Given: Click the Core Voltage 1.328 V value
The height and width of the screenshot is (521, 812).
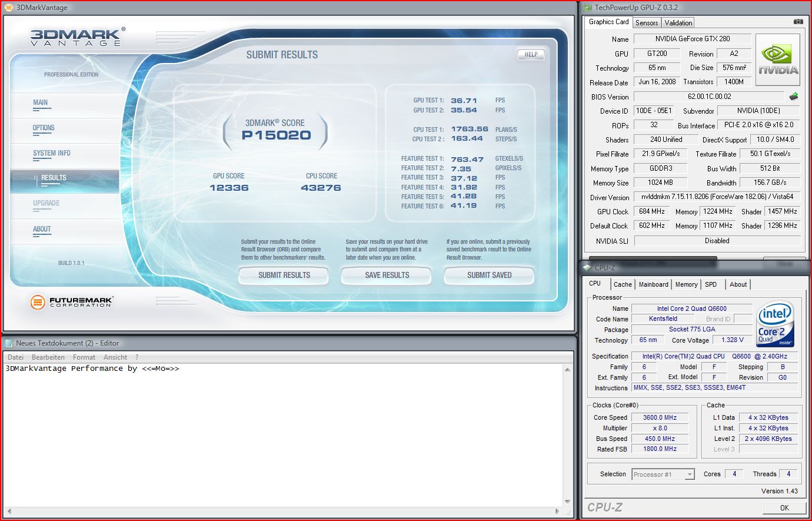Looking at the screenshot, I should tap(733, 340).
